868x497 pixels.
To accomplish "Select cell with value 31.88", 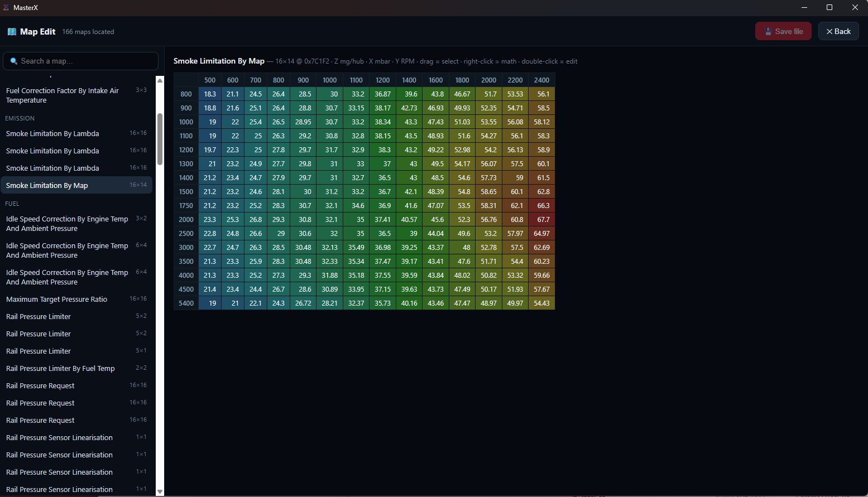I will click(x=330, y=276).
